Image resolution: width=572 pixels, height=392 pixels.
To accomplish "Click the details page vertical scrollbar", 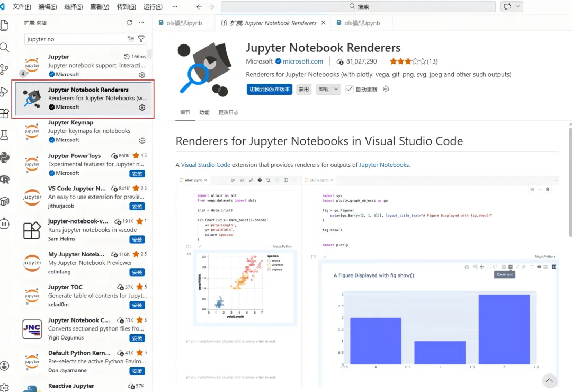I will pos(570,182).
